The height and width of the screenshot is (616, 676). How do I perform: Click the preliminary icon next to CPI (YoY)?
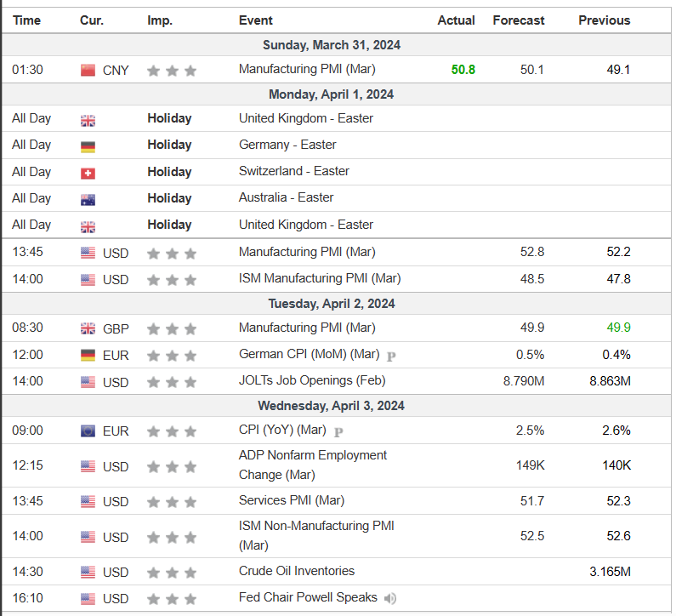coord(338,432)
